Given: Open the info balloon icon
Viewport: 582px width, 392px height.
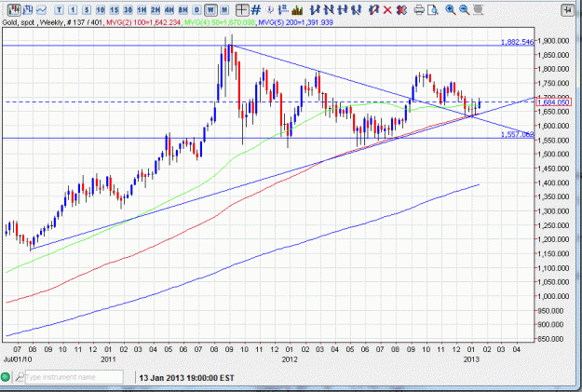Looking at the screenshot, I should (270, 10).
